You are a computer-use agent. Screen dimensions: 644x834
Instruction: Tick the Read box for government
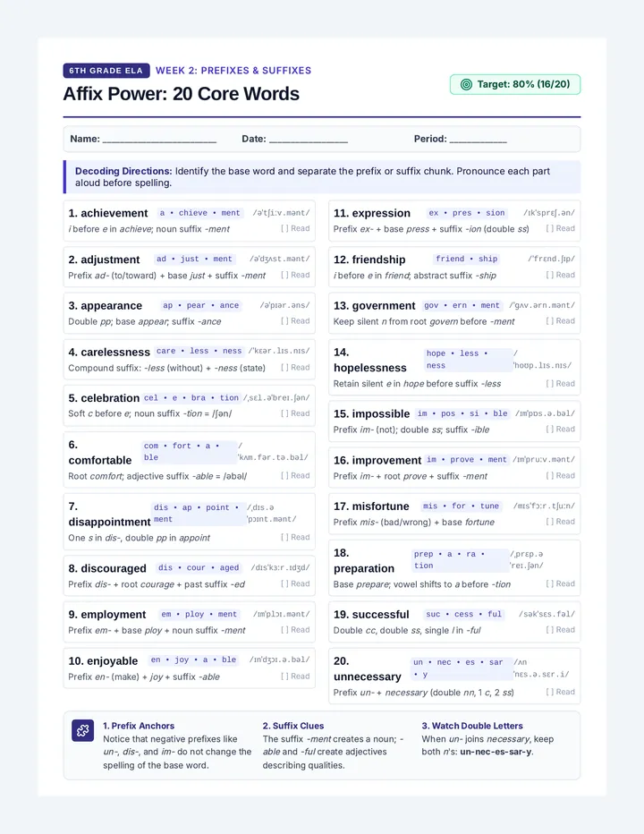[x=561, y=320]
